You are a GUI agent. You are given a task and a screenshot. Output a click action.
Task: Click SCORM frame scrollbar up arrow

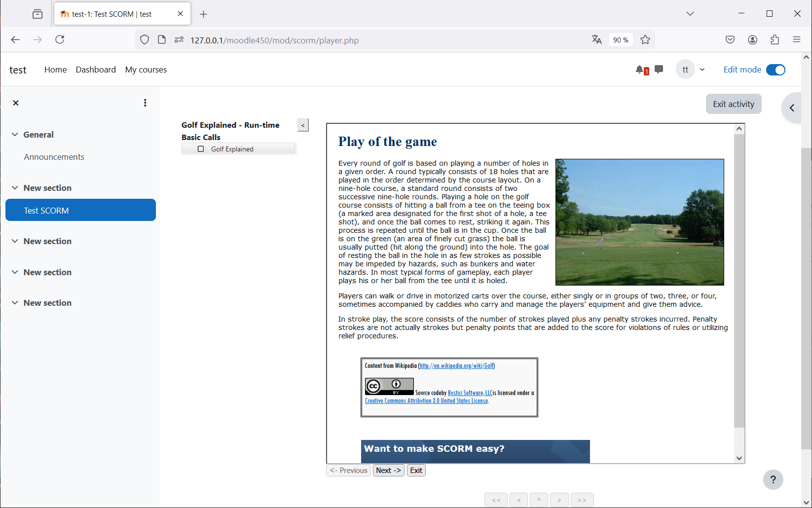point(739,129)
